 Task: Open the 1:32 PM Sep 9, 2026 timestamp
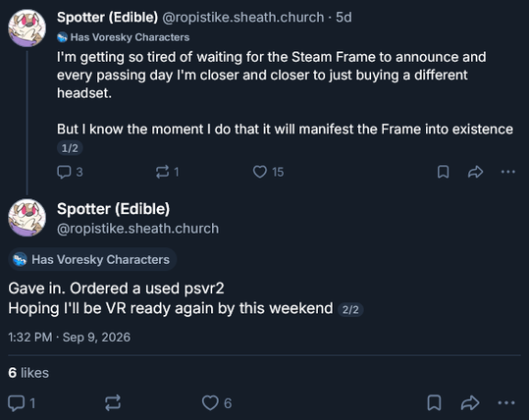69,337
